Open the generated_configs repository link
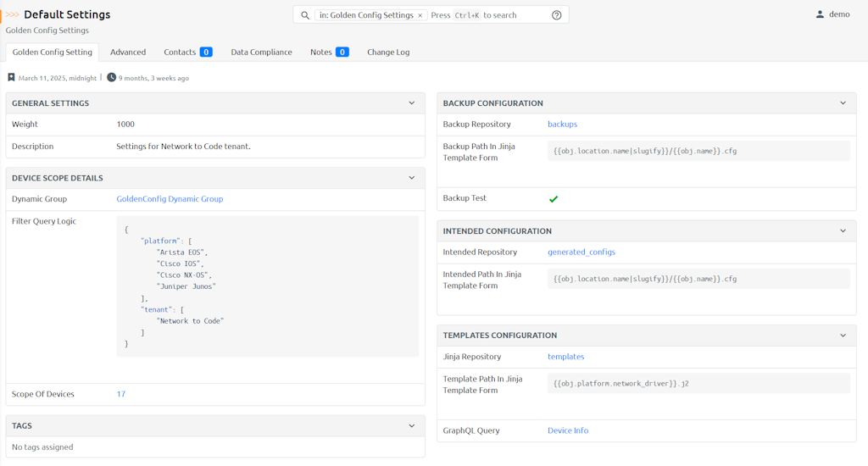This screenshot has width=868, height=466. (581, 252)
